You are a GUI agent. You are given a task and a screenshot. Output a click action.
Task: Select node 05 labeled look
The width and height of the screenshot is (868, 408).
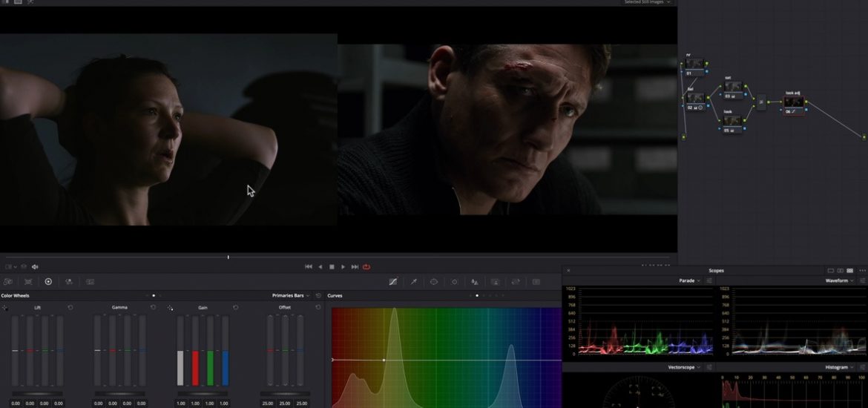(x=733, y=123)
